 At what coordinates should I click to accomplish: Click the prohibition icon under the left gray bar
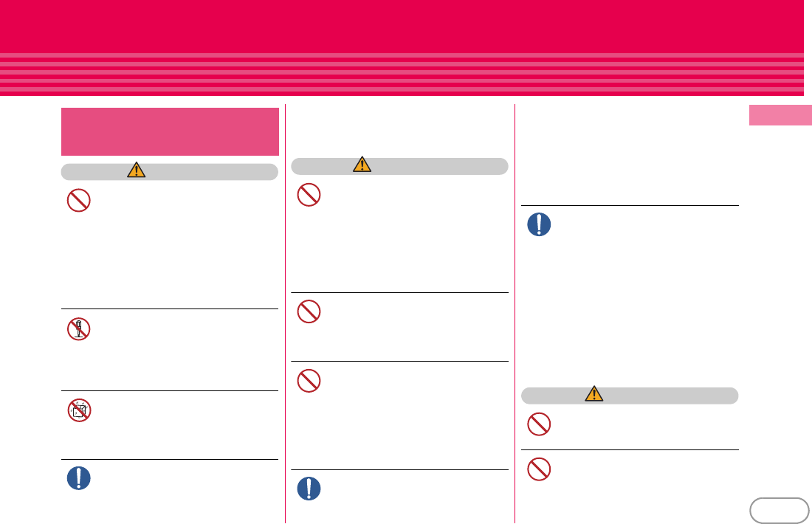coord(79,201)
